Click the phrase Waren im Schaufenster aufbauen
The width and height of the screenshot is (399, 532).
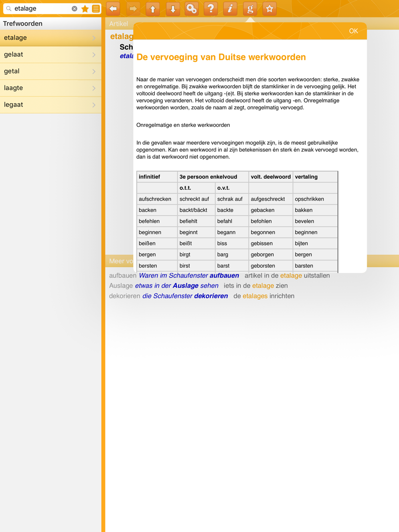tap(189, 276)
